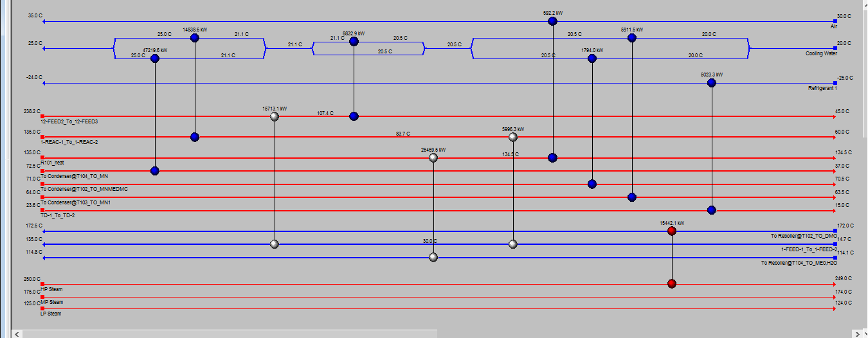The image size is (868, 338).
Task: Click the 15713.1 kW grey process exchanger node
Action: coord(275,116)
